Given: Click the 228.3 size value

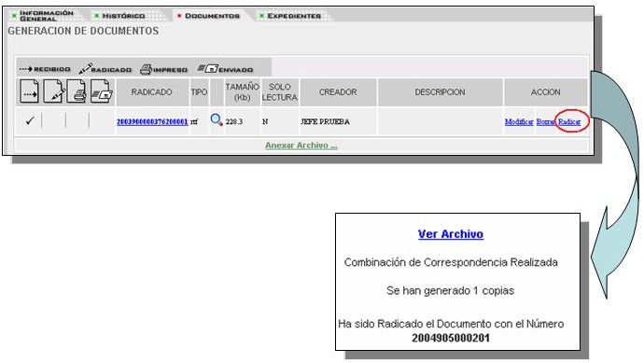Looking at the screenshot, I should 234,122.
